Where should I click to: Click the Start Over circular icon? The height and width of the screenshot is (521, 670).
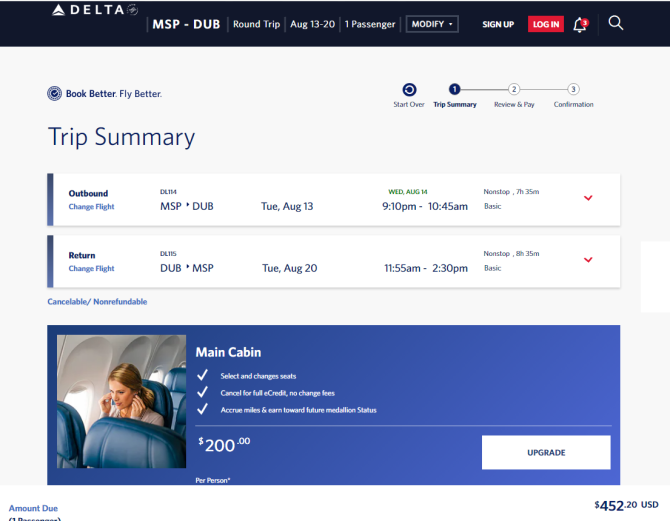click(x=409, y=89)
